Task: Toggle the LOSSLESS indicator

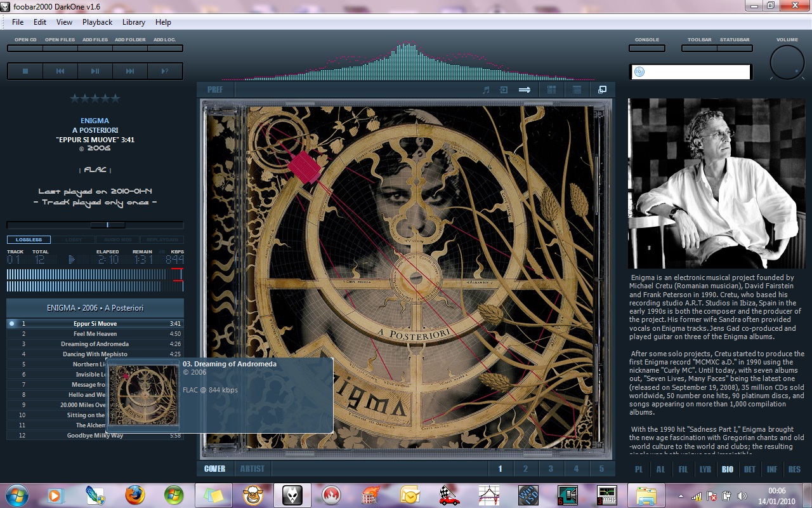Action: [x=29, y=240]
